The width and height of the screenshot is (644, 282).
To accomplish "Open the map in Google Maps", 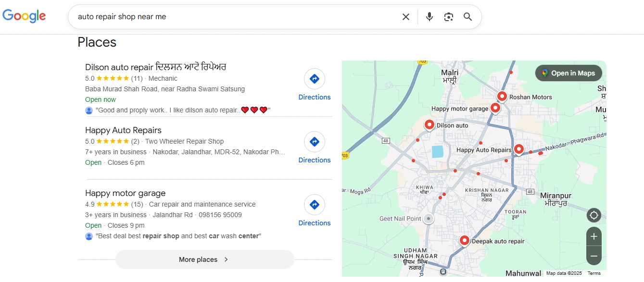I will point(568,73).
